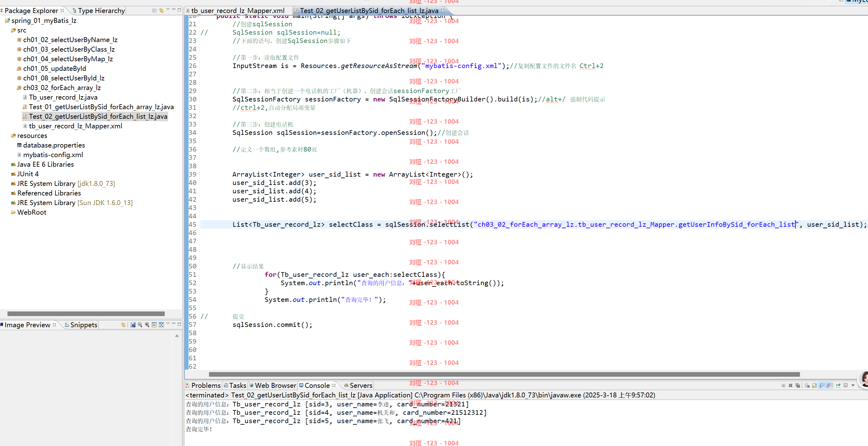Screen dimensions: 868x446
Task: Open tb_user_record_lz_Mapper.xml in explorer tree
Action: pos(72,126)
